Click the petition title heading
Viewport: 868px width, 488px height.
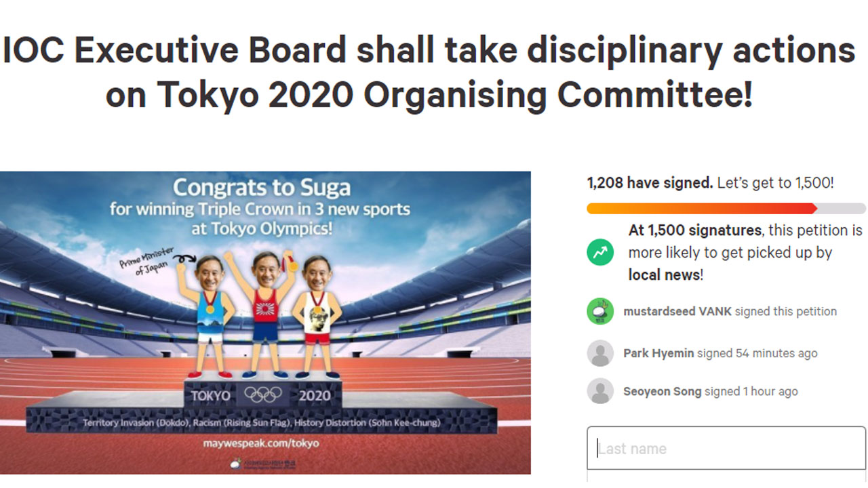429,73
